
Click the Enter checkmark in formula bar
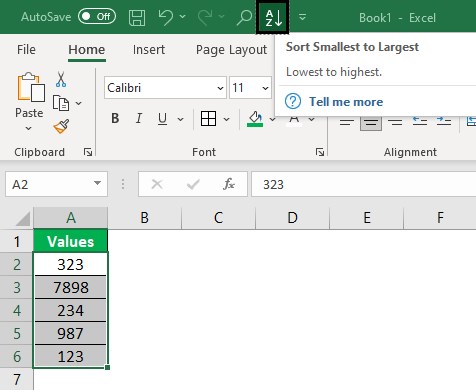193,184
